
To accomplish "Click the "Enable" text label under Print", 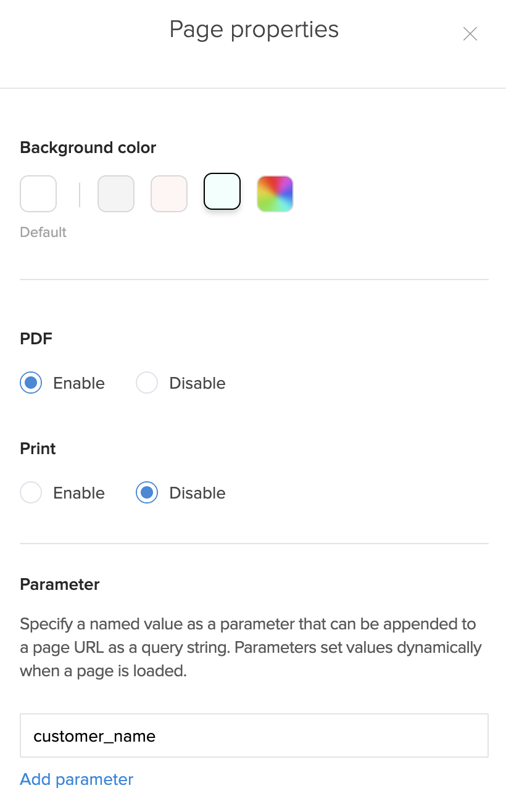I will [x=79, y=493].
